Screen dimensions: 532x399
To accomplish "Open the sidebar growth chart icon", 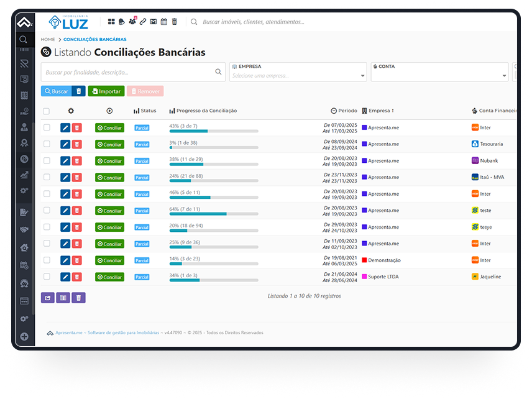I will point(24,175).
